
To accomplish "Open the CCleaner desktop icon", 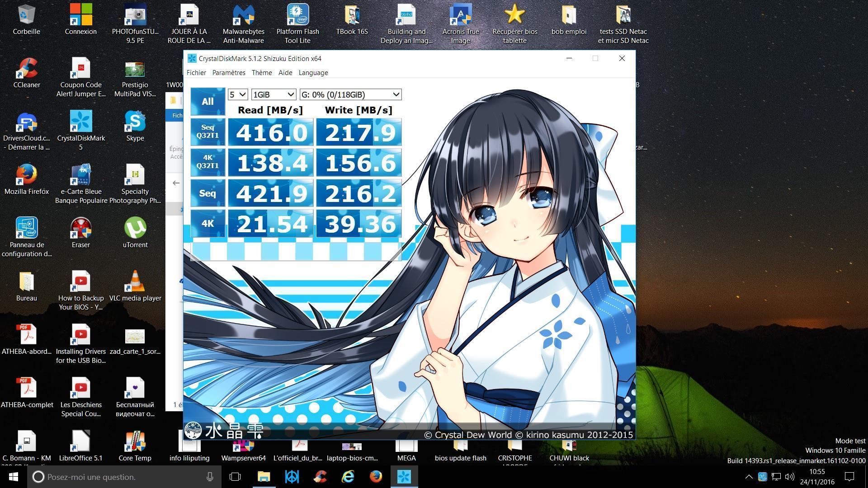I will coord(27,69).
